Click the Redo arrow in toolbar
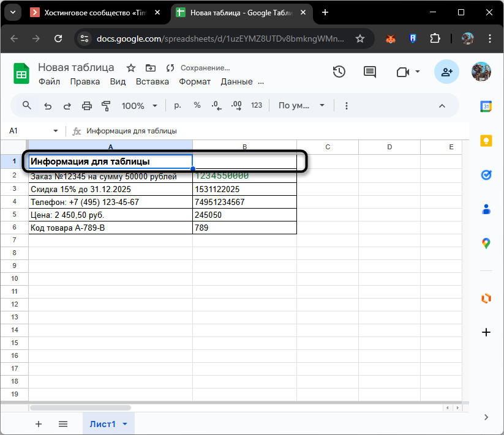 67,105
